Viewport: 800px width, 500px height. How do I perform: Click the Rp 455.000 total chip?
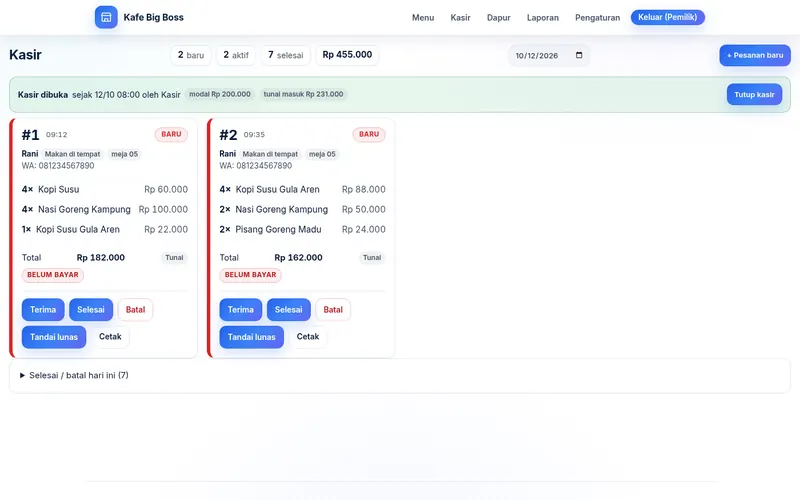click(347, 55)
